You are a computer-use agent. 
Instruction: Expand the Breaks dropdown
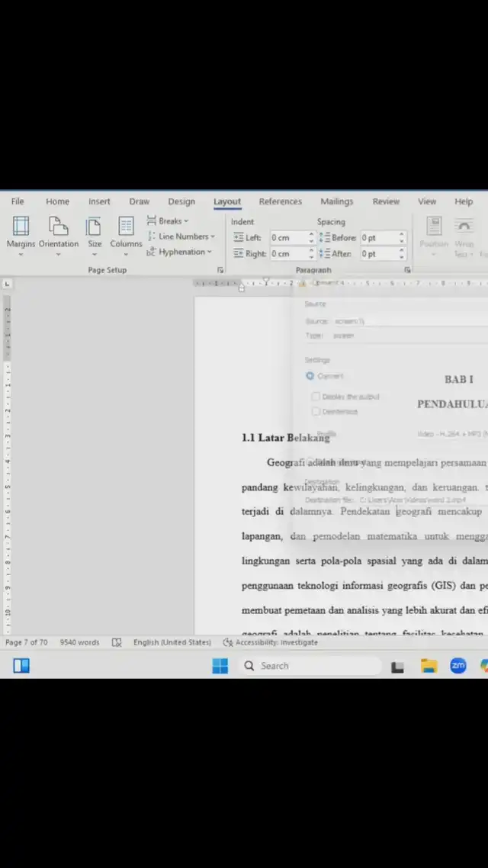(168, 221)
